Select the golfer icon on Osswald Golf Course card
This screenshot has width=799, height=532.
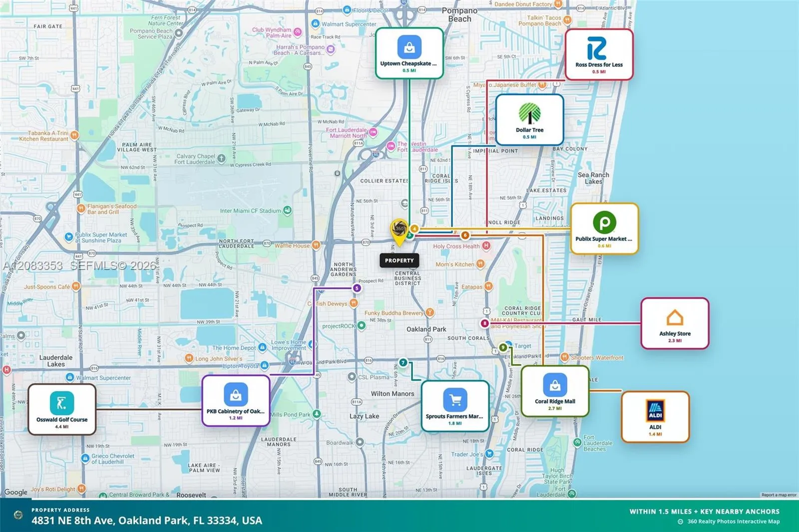(x=62, y=403)
